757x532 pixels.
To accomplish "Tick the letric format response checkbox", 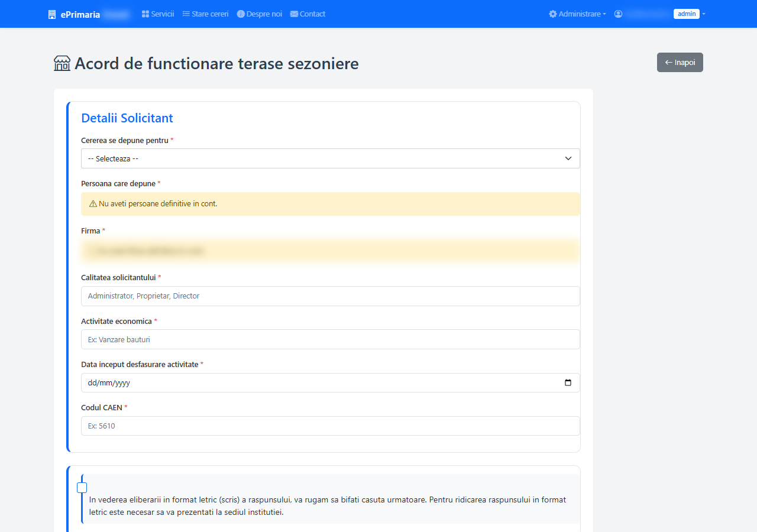I will 82,488.
